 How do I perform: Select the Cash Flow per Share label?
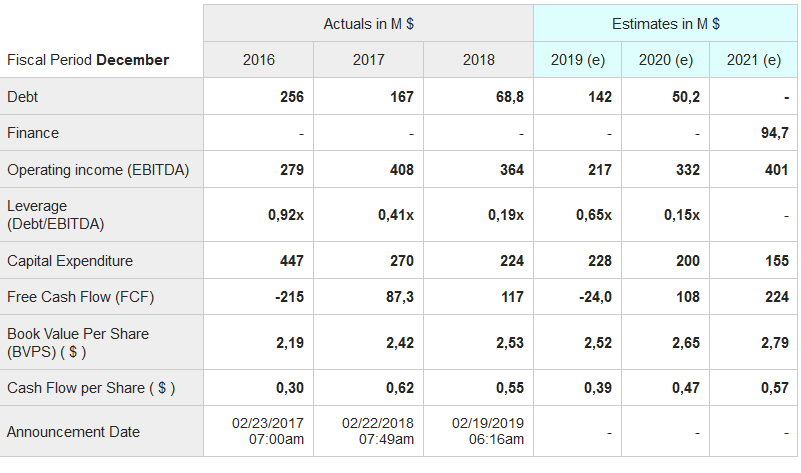pos(91,388)
